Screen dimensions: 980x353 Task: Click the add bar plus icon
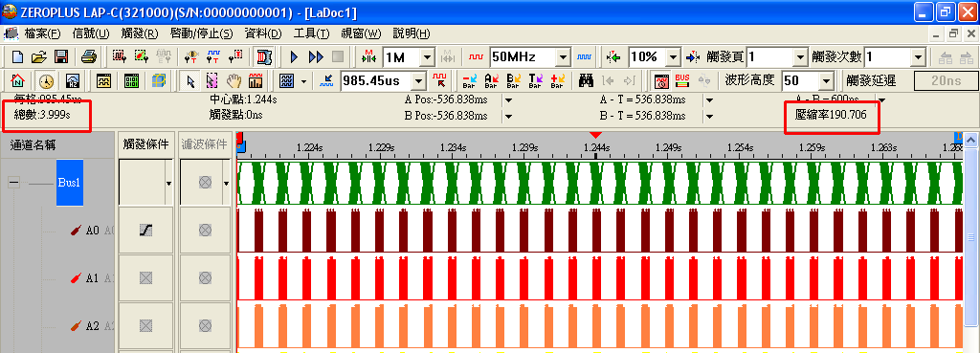coord(558,80)
